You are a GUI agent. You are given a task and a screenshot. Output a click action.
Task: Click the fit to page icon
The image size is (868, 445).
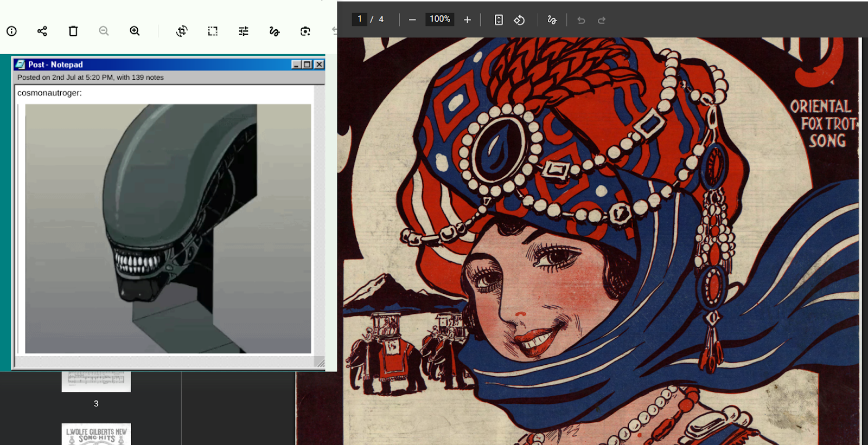[499, 20]
